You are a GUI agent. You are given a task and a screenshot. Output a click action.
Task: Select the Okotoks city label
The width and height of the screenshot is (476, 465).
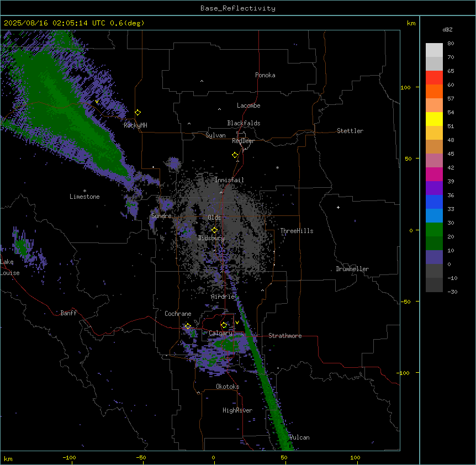(228, 387)
